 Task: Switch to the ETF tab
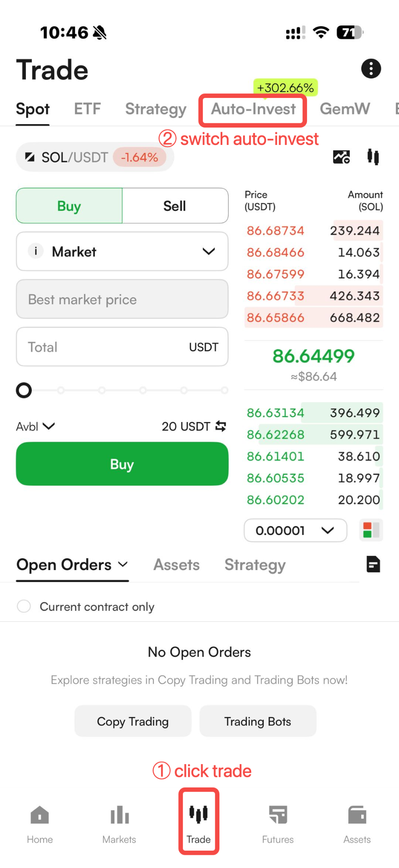pyautogui.click(x=87, y=109)
